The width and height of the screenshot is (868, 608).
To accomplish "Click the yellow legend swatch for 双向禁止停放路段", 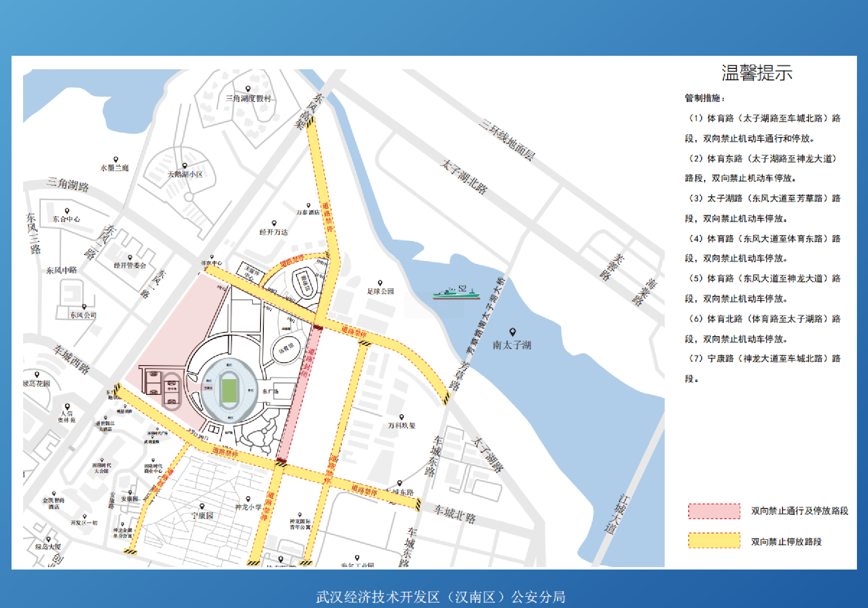I will coord(714,541).
